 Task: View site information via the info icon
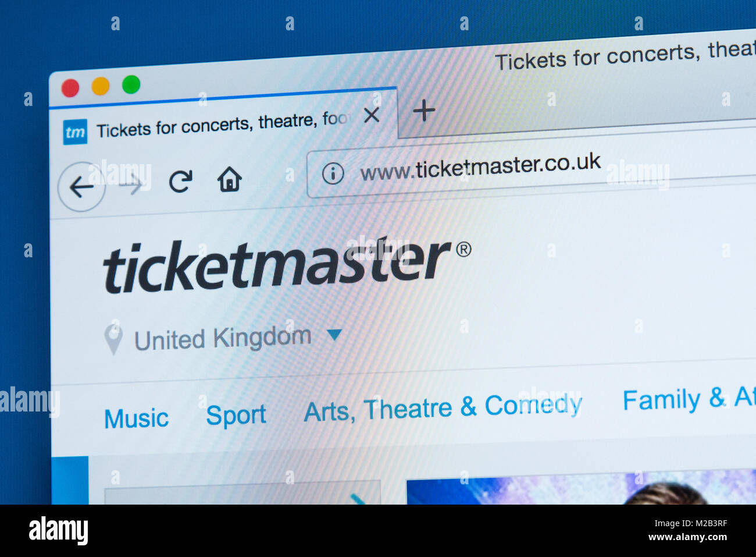[x=333, y=173]
